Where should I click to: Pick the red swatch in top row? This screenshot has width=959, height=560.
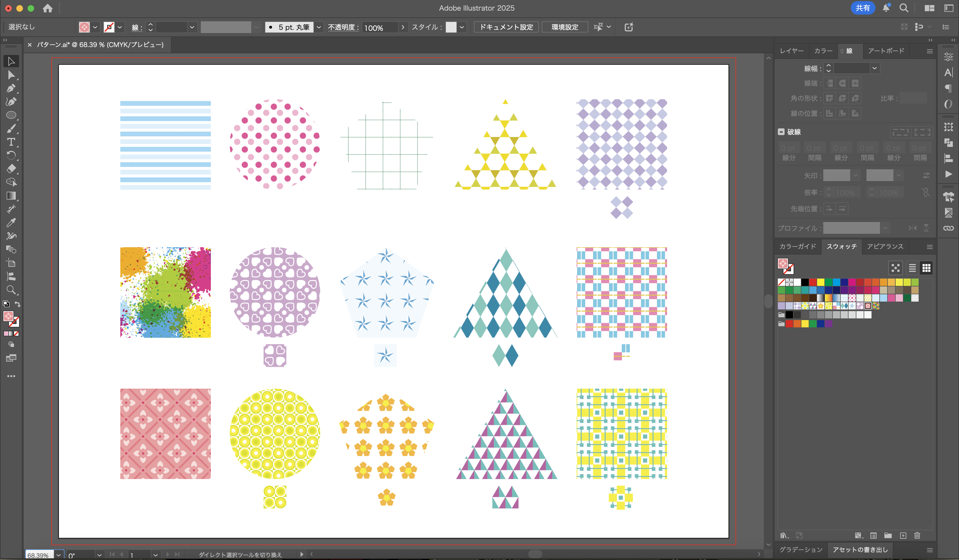pyautogui.click(x=813, y=282)
